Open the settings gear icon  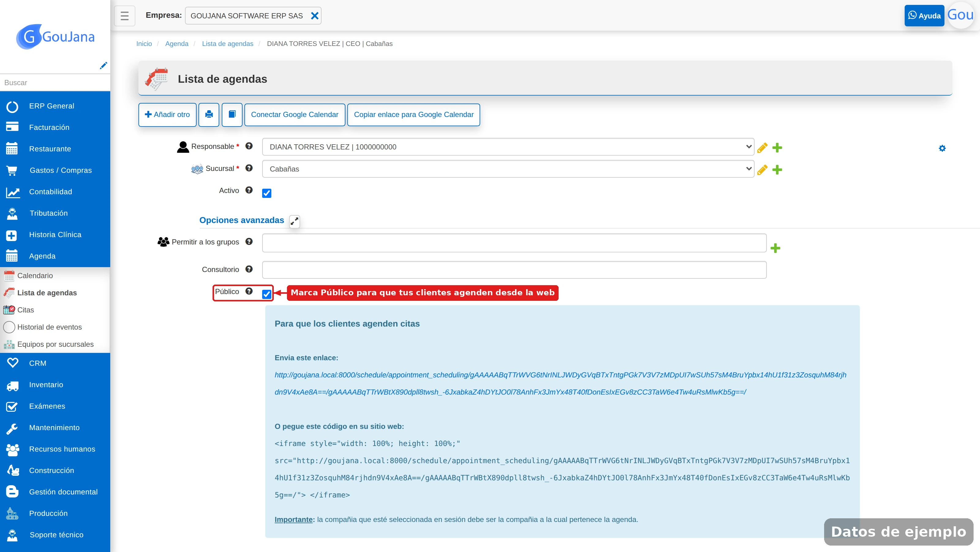942,148
